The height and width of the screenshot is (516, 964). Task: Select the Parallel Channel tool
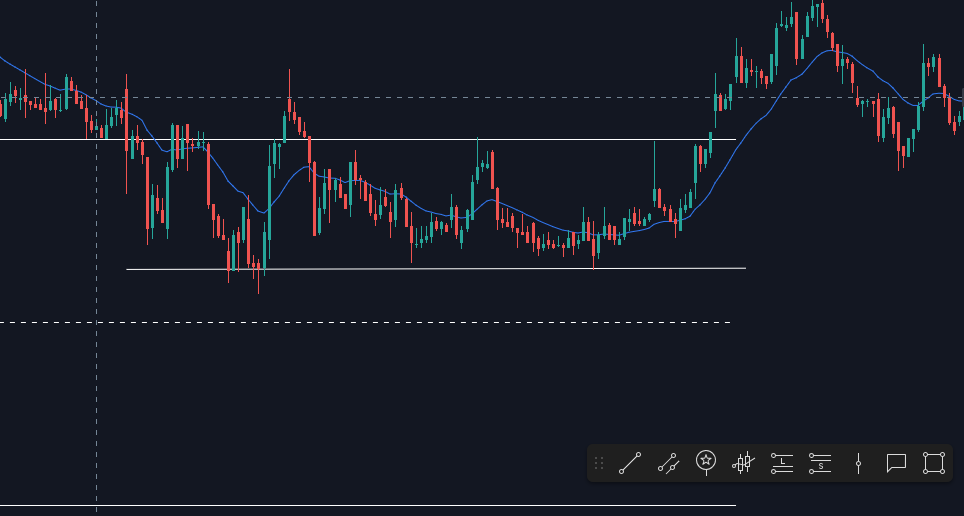pos(668,463)
